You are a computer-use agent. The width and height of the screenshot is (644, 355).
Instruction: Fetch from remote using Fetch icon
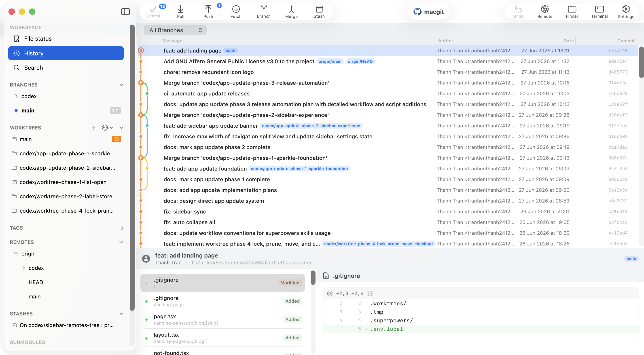tap(236, 11)
